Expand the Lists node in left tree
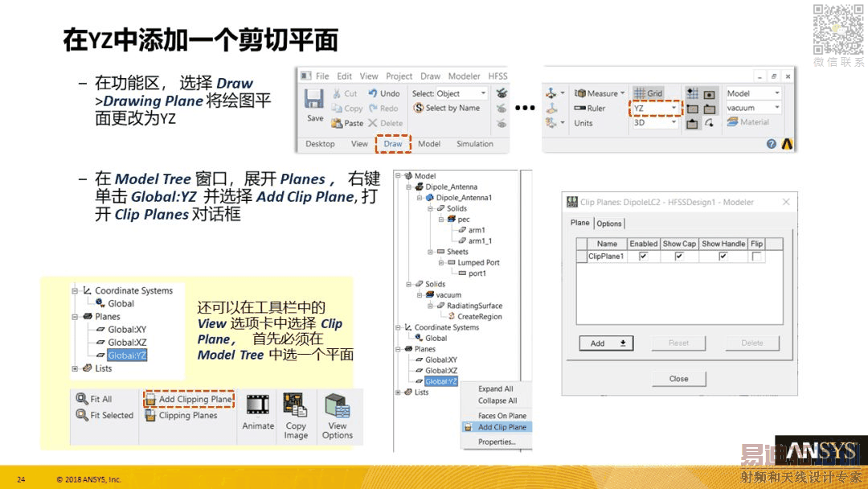868x489 pixels. point(76,368)
